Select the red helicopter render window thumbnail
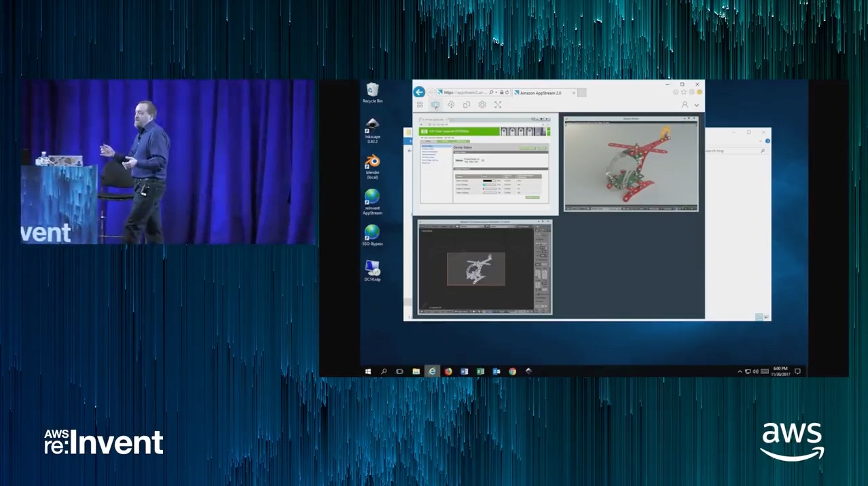Screen dimensions: 868x486 click(x=631, y=164)
